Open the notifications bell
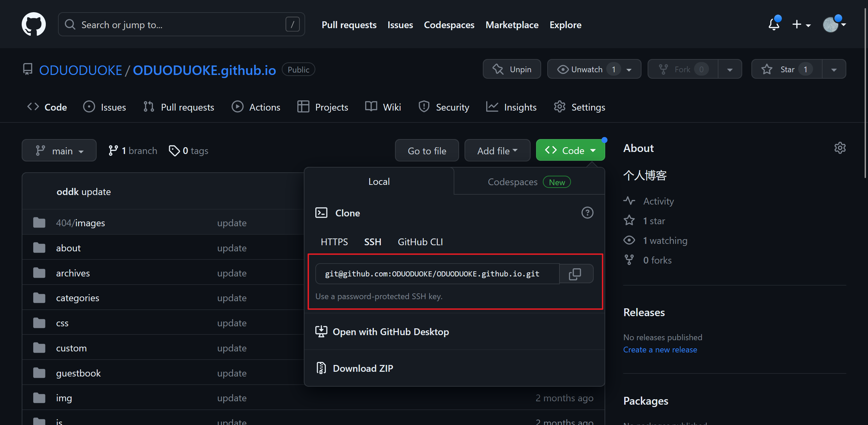The height and width of the screenshot is (425, 868). (x=774, y=24)
